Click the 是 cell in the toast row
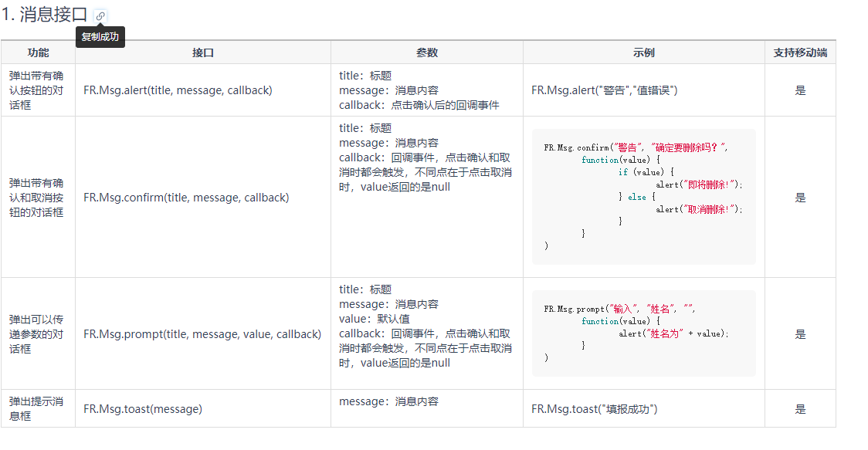The image size is (868, 450). [801, 409]
